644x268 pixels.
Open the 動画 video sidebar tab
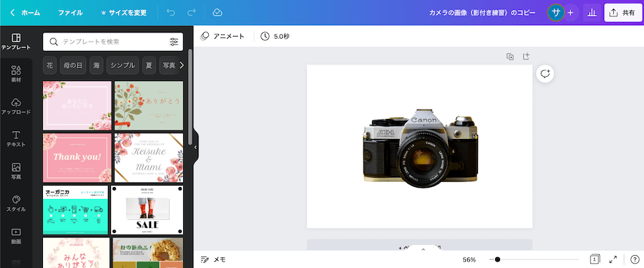(x=16, y=236)
